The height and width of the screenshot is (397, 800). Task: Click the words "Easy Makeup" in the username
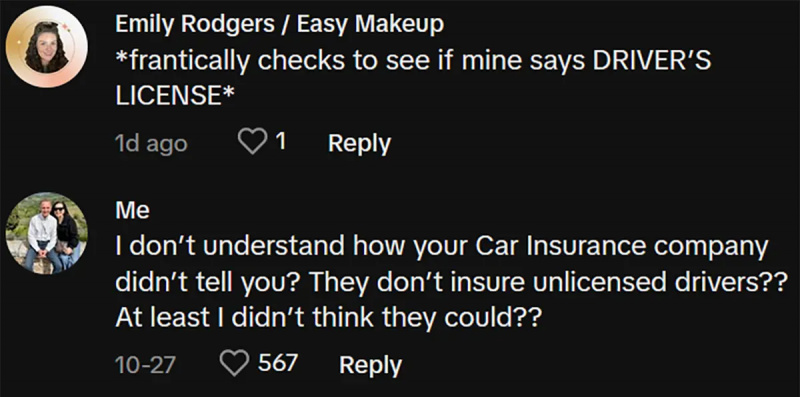(370, 24)
